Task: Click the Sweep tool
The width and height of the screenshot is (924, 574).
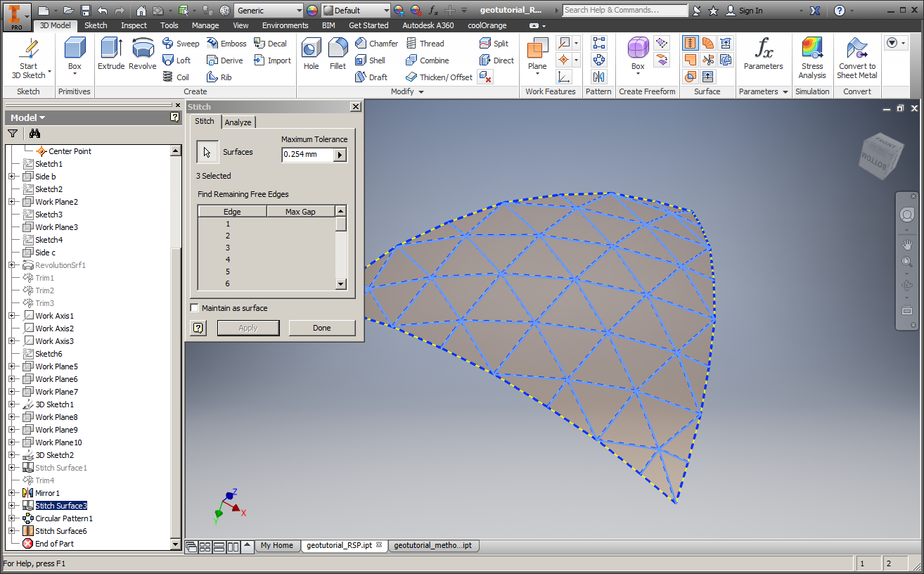Action: pyautogui.click(x=181, y=43)
